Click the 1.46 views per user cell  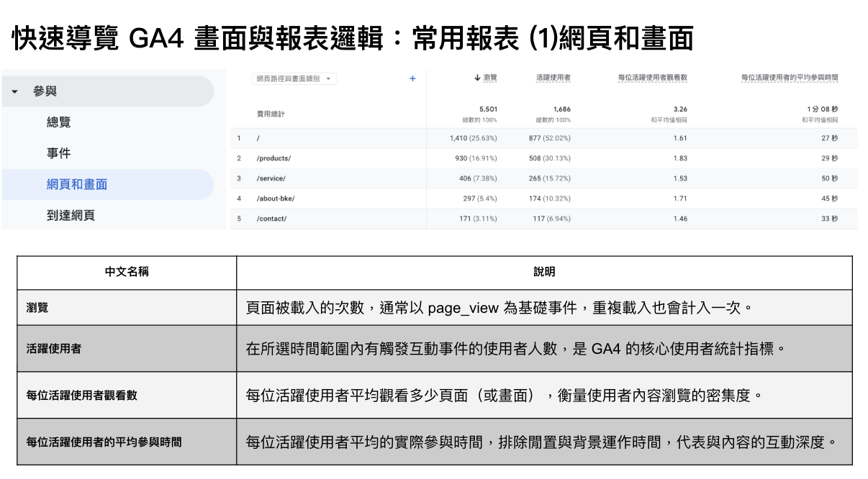click(680, 219)
